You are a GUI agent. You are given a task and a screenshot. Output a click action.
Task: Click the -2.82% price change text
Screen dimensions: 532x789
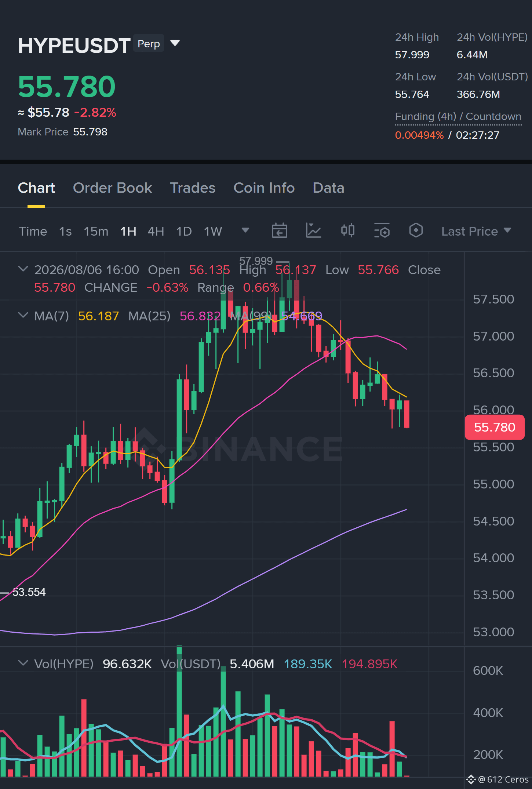95,112
